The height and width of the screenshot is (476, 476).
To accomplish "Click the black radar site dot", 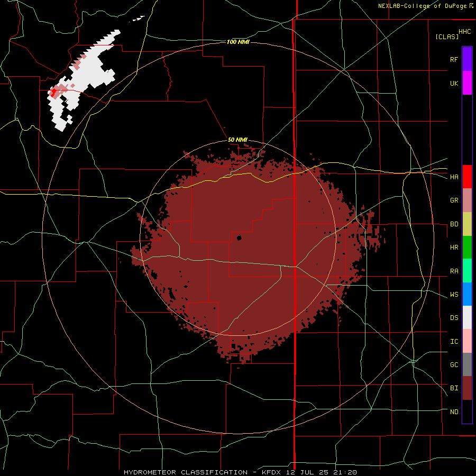I will click(239, 238).
